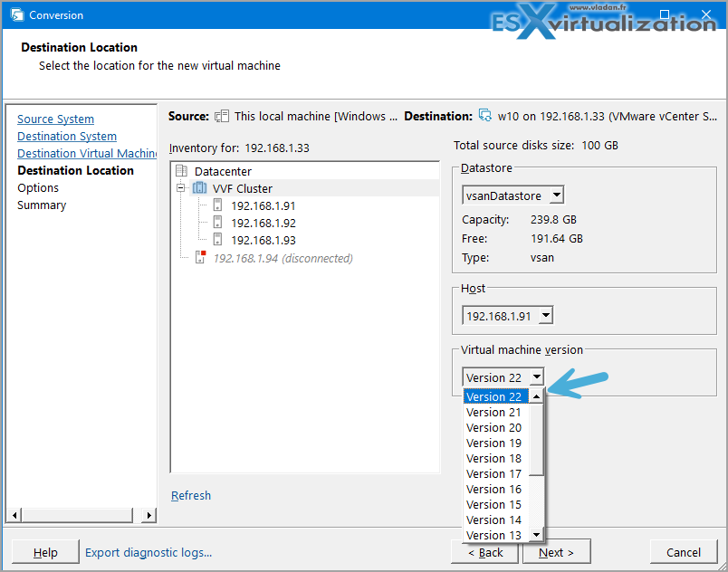Viewport: 728px width, 572px height.
Task: Choose Version 14 option
Action: click(496, 520)
